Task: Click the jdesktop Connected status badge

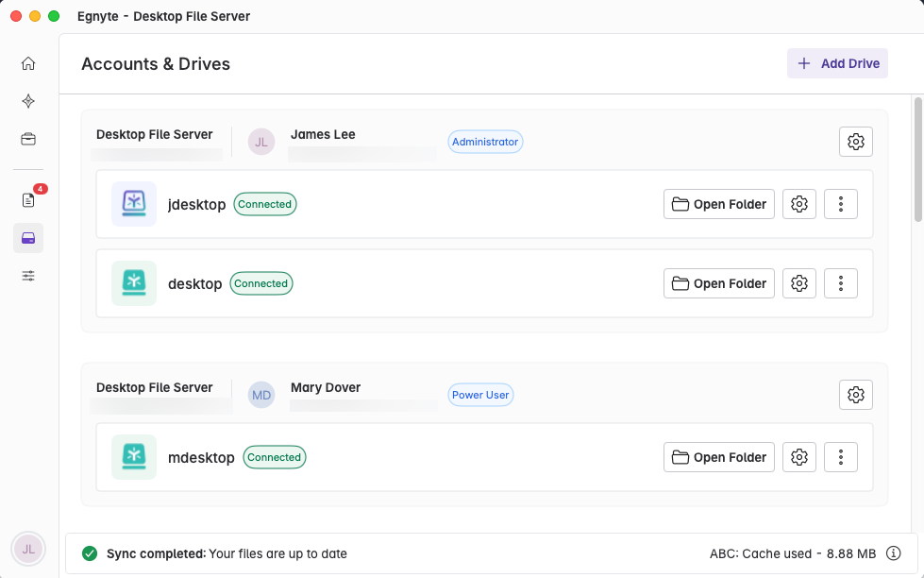Action: point(264,204)
